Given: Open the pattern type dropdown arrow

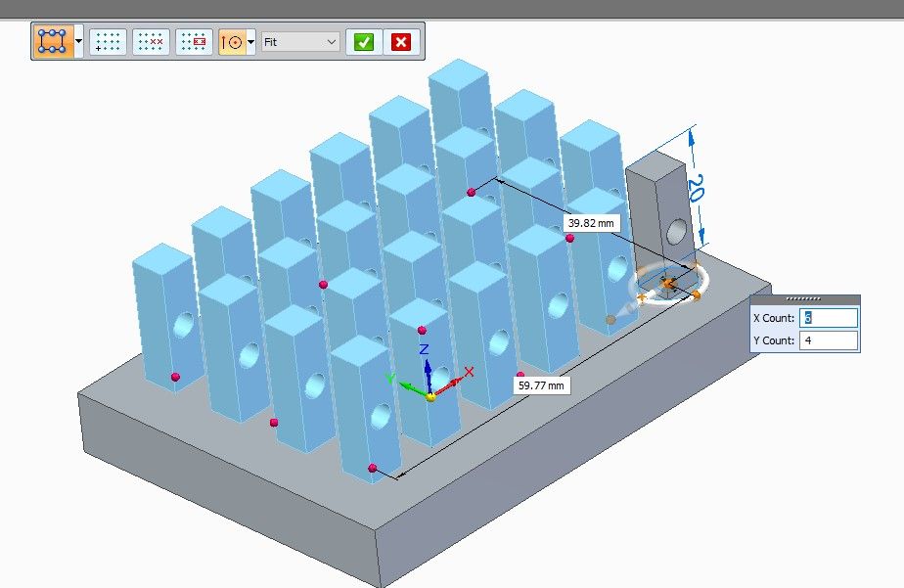Looking at the screenshot, I should pos(79,41).
